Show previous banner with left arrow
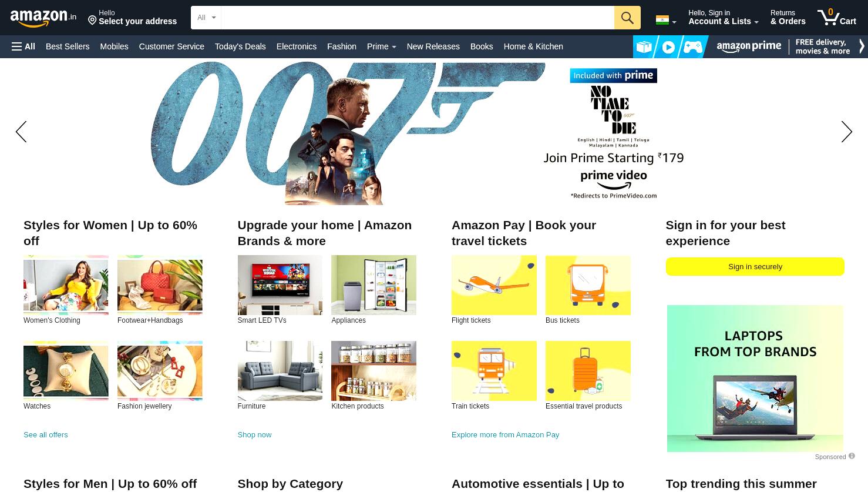This screenshot has height=492, width=868. [x=21, y=132]
